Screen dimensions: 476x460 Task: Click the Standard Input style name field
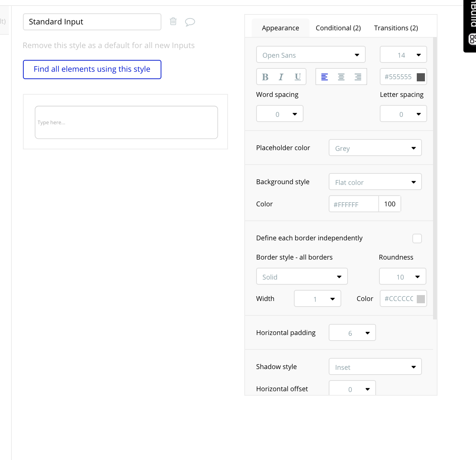(92, 22)
